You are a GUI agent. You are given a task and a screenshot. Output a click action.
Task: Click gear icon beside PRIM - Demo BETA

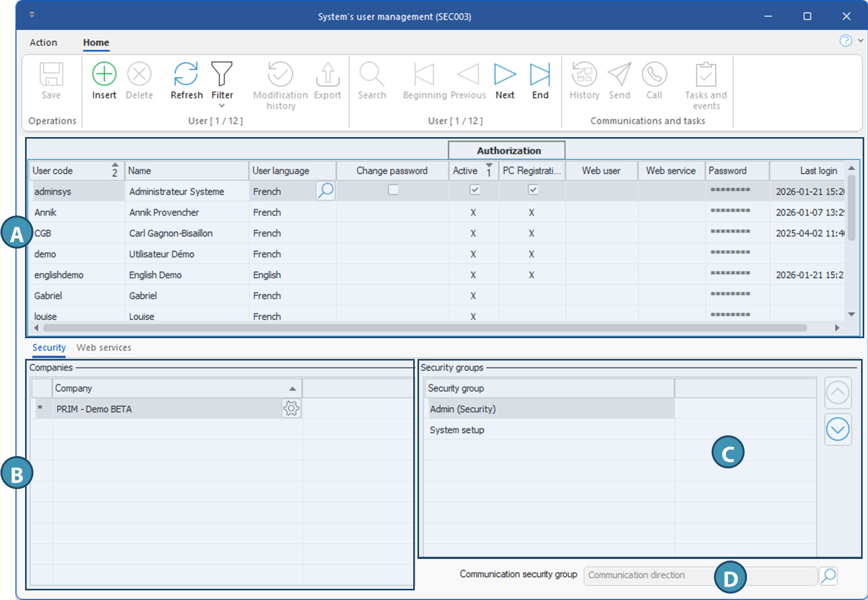[291, 409]
